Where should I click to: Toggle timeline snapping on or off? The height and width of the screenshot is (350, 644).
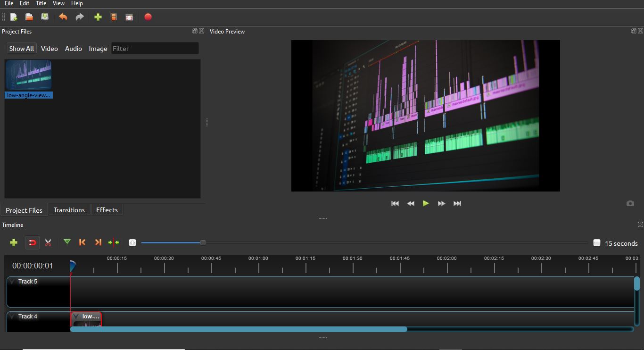(32, 242)
